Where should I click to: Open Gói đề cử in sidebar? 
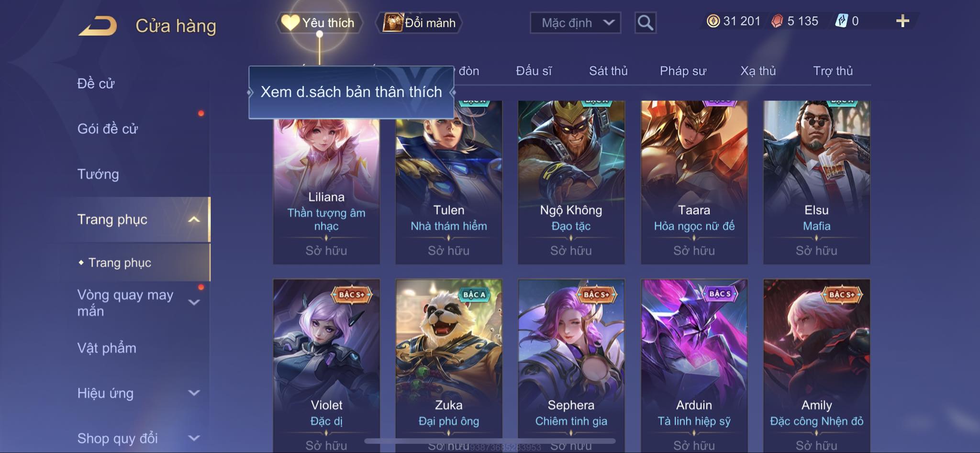click(x=108, y=129)
